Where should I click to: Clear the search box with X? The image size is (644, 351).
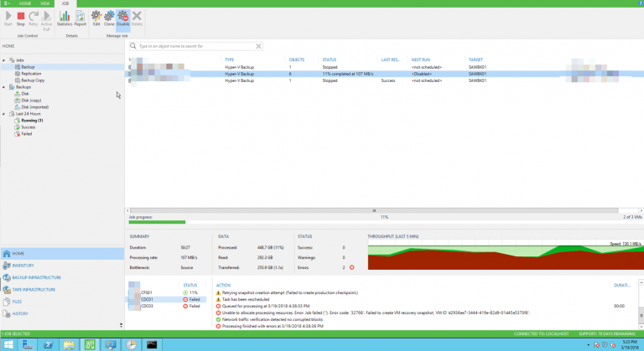(258, 46)
